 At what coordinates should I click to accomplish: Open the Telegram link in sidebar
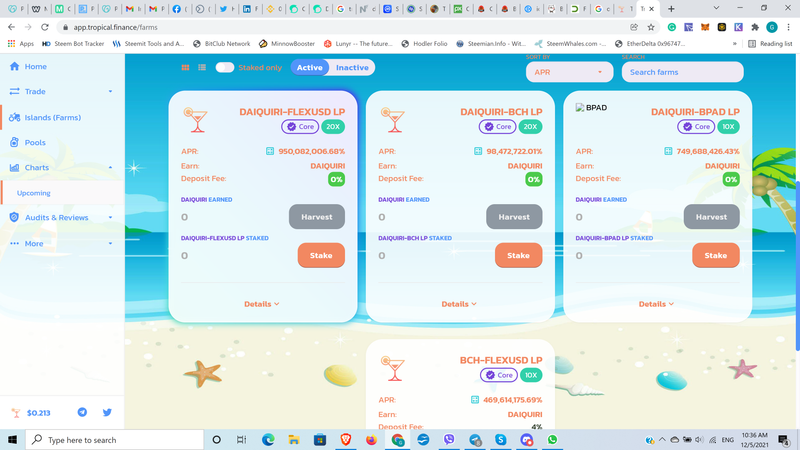click(82, 412)
